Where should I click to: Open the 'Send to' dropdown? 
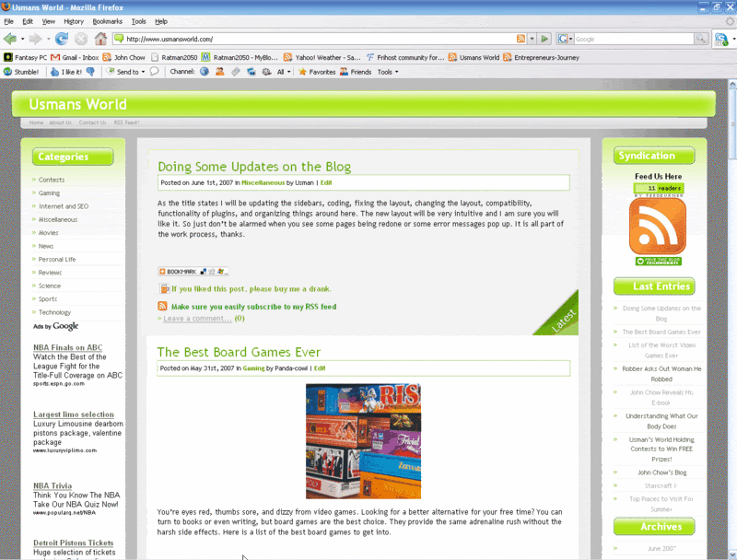point(127,71)
